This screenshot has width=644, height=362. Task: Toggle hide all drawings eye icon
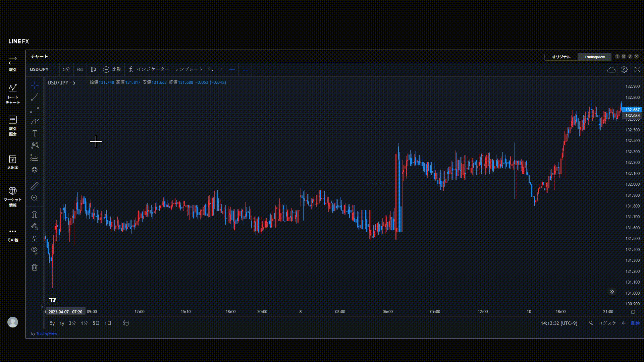[x=35, y=250]
